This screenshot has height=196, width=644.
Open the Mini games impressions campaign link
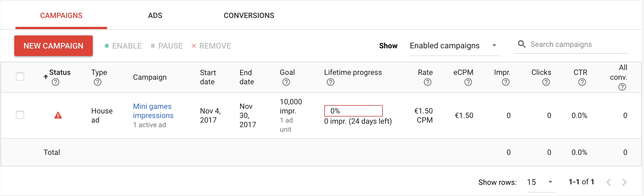coord(153,111)
